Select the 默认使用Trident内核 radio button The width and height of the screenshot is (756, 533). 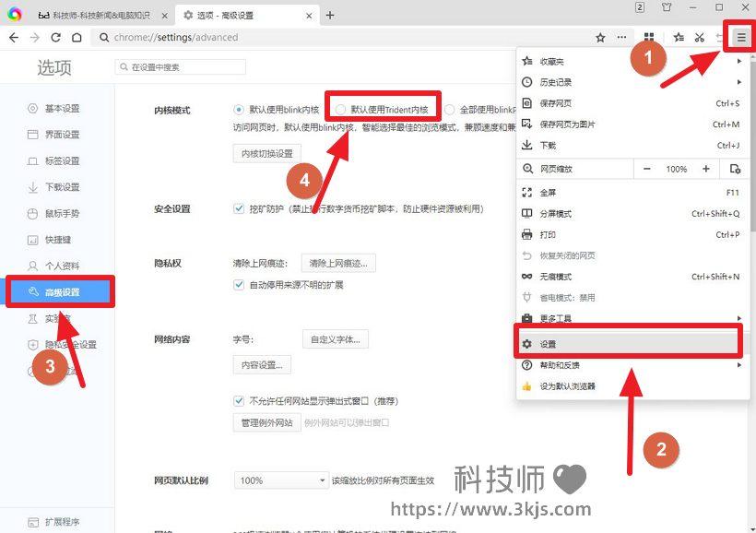tap(341, 110)
